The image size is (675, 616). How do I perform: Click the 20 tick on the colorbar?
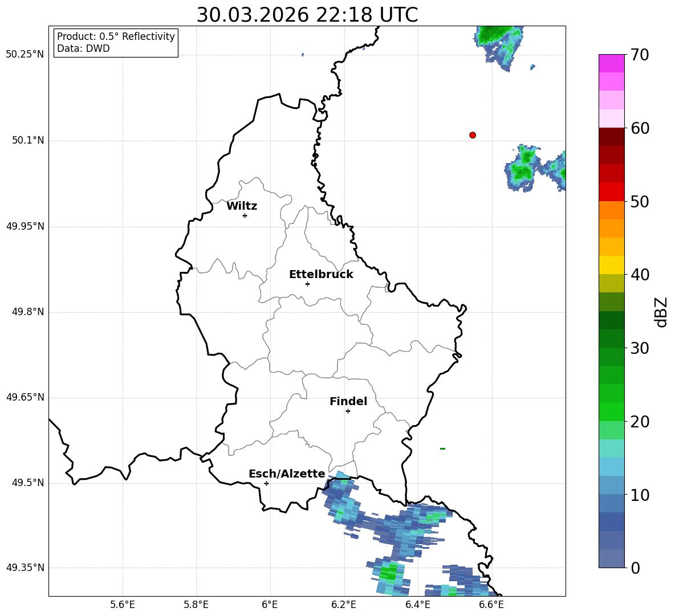pos(640,422)
